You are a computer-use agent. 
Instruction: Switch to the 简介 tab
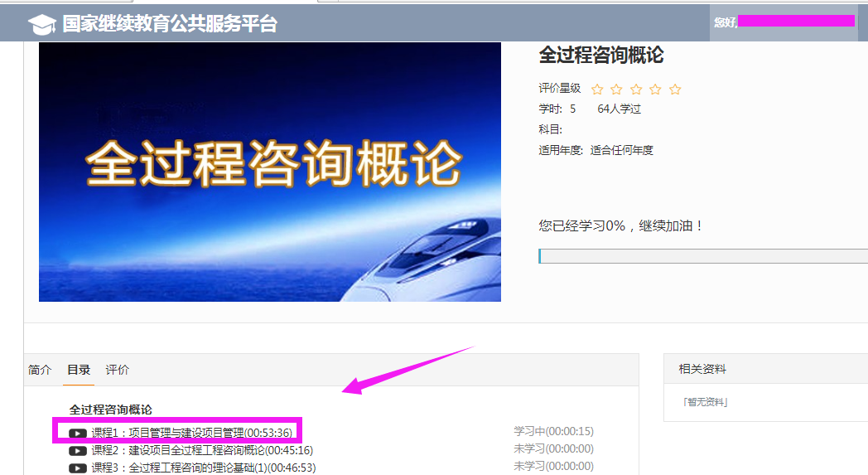[40, 370]
